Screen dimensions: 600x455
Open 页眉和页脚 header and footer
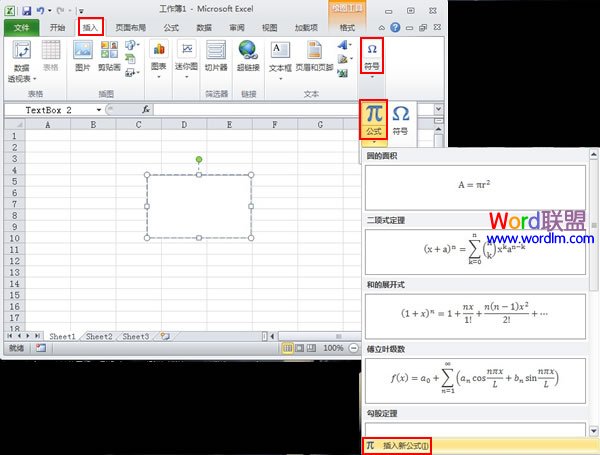click(x=311, y=57)
